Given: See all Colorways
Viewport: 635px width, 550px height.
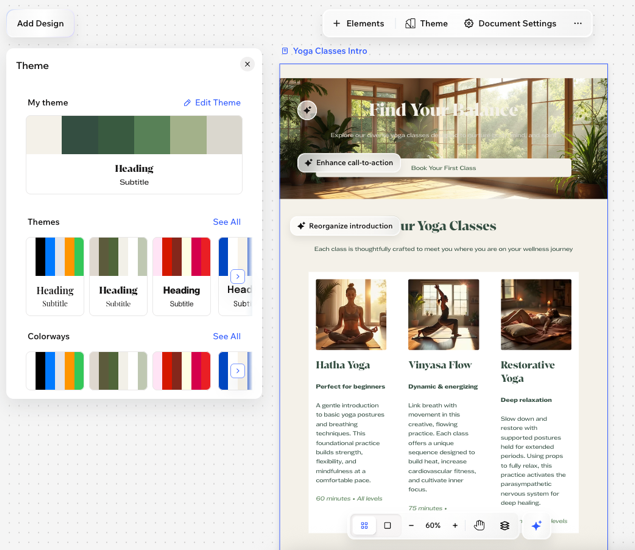Looking at the screenshot, I should (226, 336).
